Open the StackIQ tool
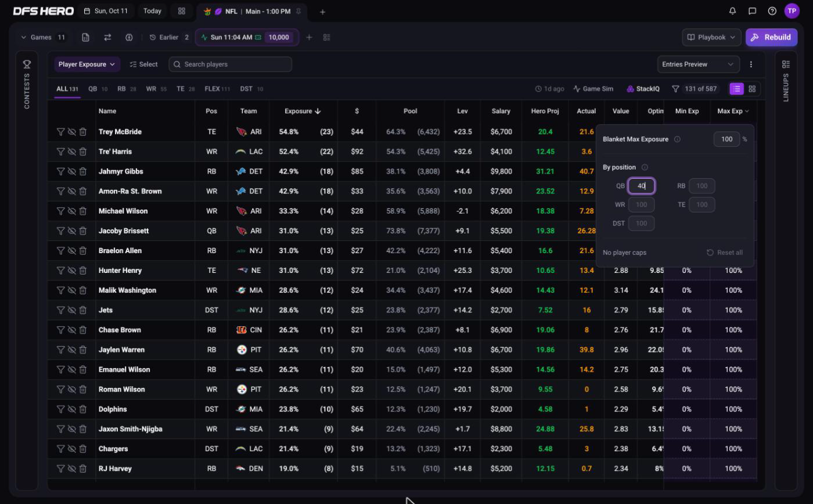This screenshot has height=504, width=813. click(x=643, y=89)
